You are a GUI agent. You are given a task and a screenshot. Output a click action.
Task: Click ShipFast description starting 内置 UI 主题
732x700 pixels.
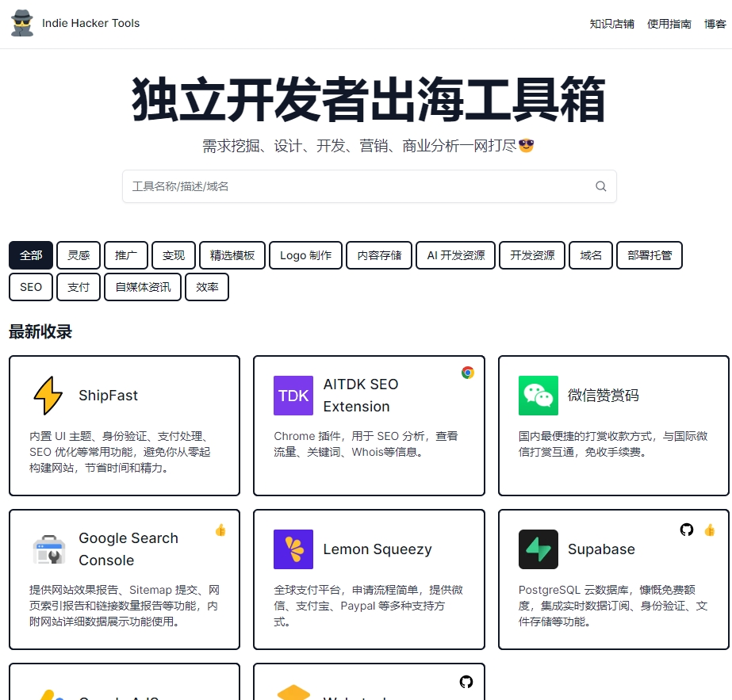click(x=121, y=452)
